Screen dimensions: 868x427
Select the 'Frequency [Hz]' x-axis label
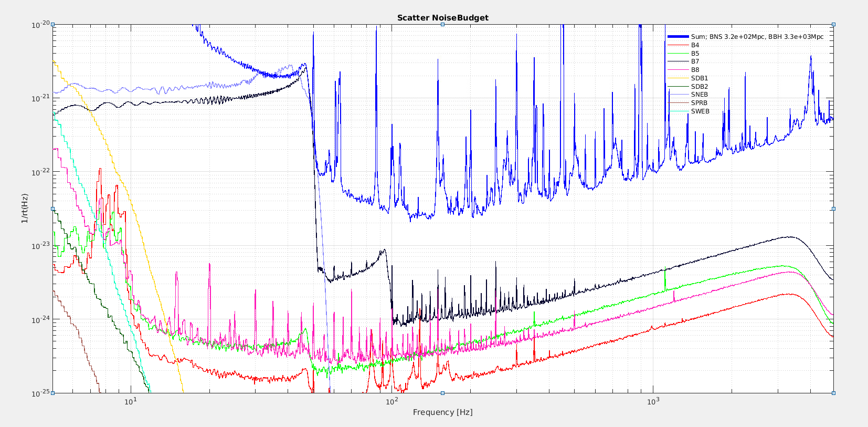(x=442, y=412)
